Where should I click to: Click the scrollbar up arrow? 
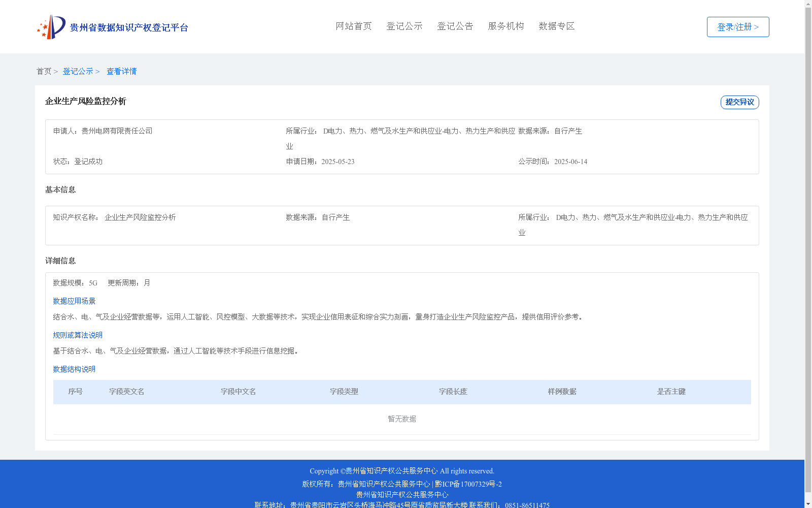click(808, 3)
